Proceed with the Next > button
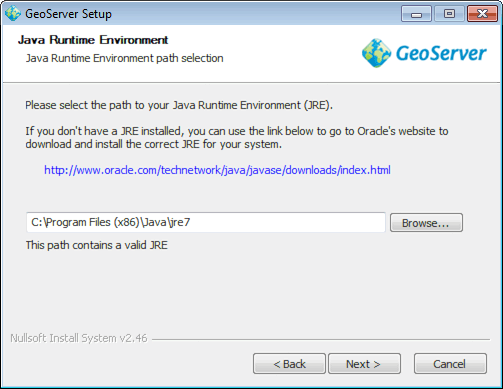The image size is (503, 389). 364,364
